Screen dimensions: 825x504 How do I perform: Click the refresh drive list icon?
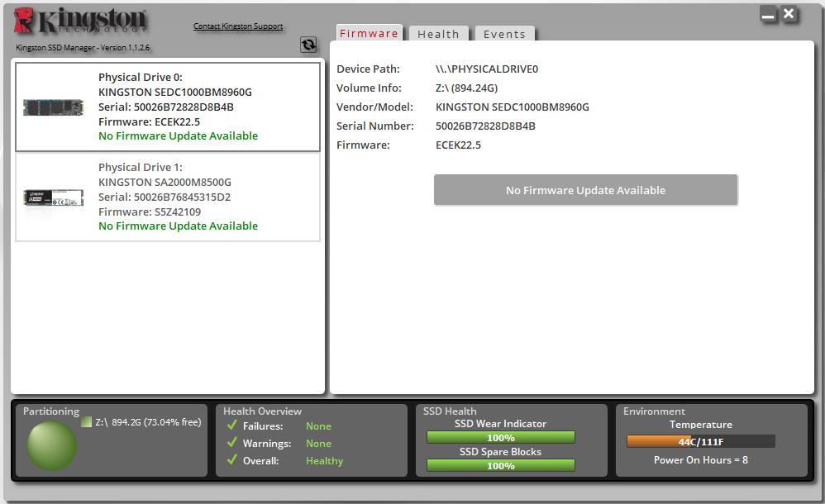click(308, 45)
